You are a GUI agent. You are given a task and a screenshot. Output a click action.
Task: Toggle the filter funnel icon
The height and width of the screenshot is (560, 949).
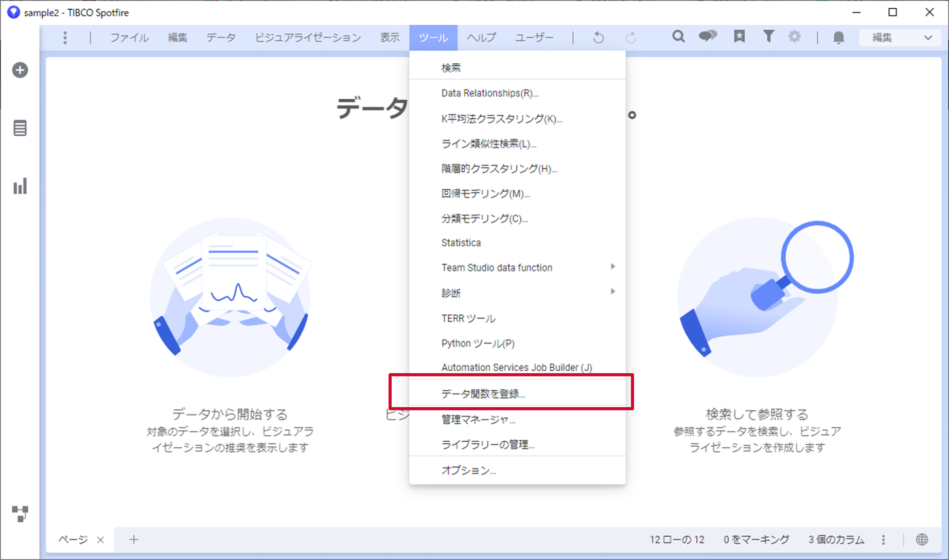(768, 37)
